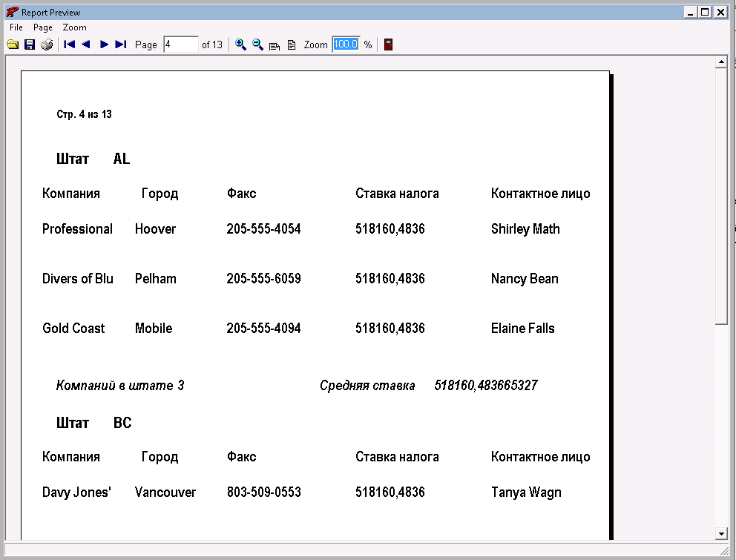This screenshot has width=736, height=560.
Task: Go to the previous page
Action: 86,45
